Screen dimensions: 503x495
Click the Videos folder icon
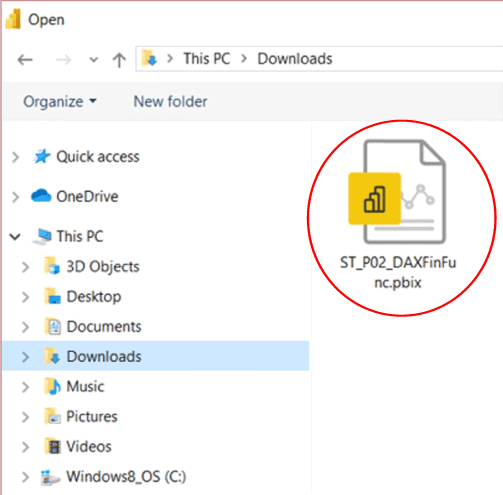[53, 446]
